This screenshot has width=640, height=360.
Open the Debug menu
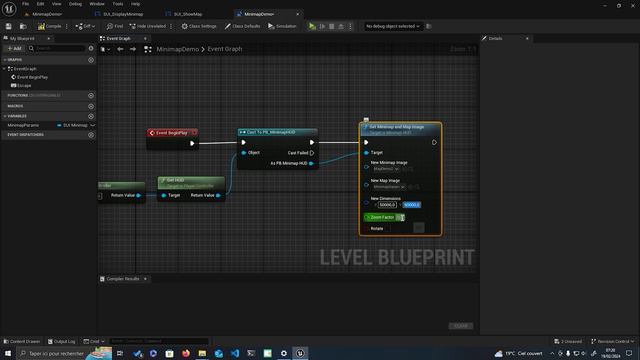[75, 4]
